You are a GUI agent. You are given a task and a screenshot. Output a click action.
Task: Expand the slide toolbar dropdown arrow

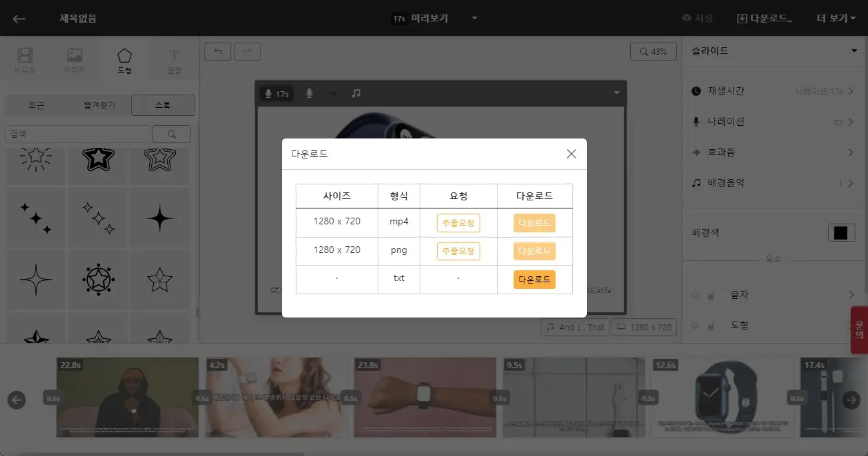617,93
